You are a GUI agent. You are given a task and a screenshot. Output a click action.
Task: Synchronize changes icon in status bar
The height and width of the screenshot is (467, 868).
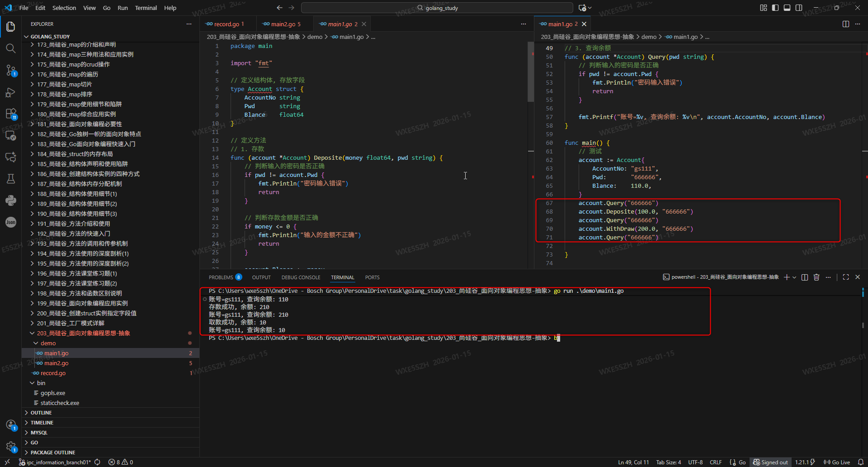tap(97, 462)
